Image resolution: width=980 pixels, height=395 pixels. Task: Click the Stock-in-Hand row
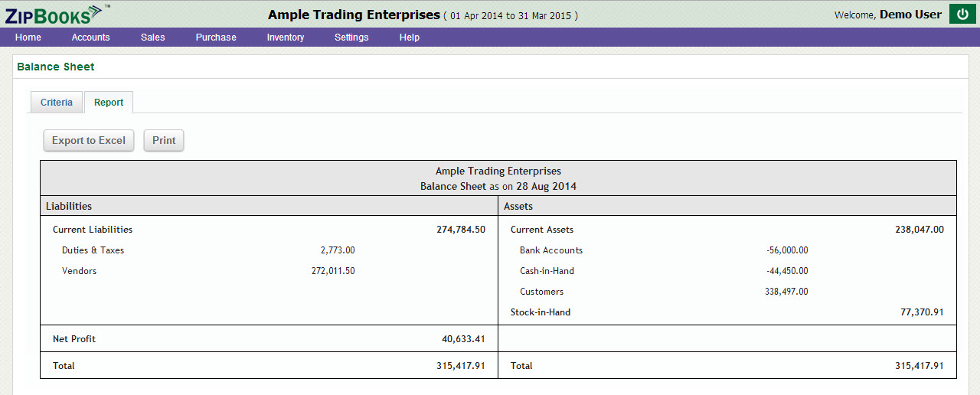(x=541, y=312)
